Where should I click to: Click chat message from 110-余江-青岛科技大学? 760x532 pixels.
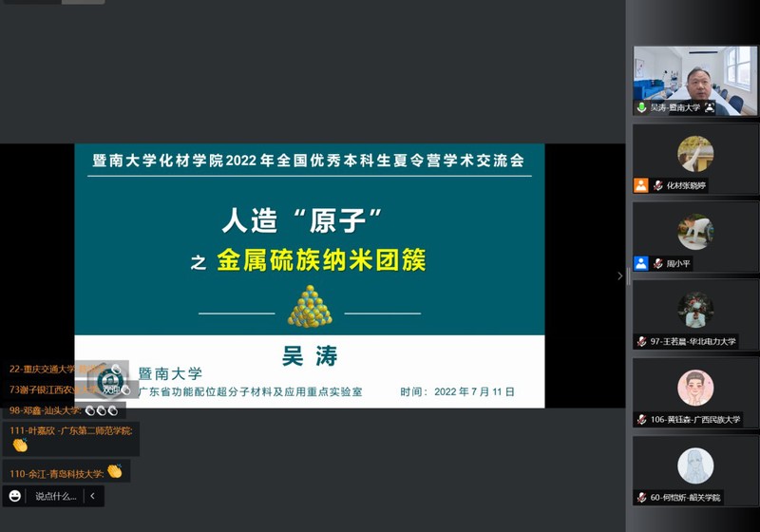coord(66,472)
